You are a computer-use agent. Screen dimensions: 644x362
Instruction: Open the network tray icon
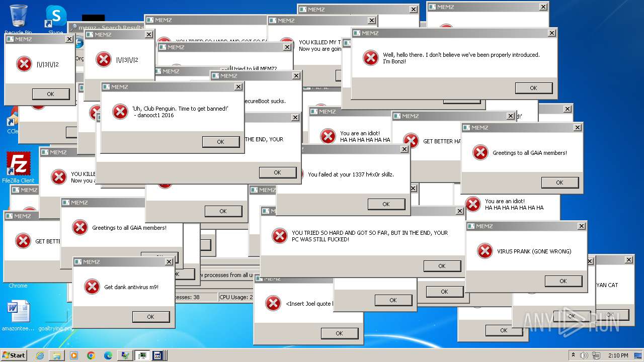(x=596, y=355)
